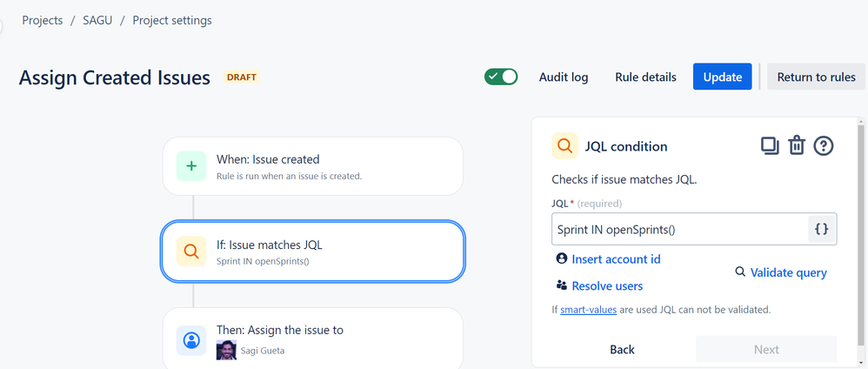Click the green plus trigger icon

pos(191,165)
